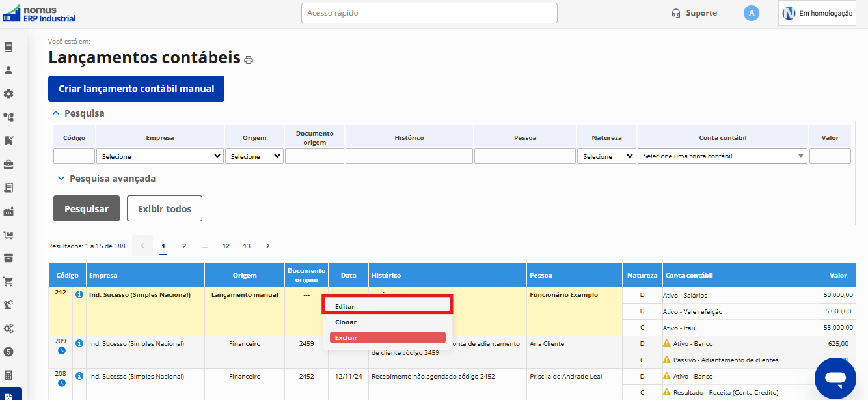Screen dimensions: 868x400
Task: Click the Exibir todos button
Action: (165, 208)
